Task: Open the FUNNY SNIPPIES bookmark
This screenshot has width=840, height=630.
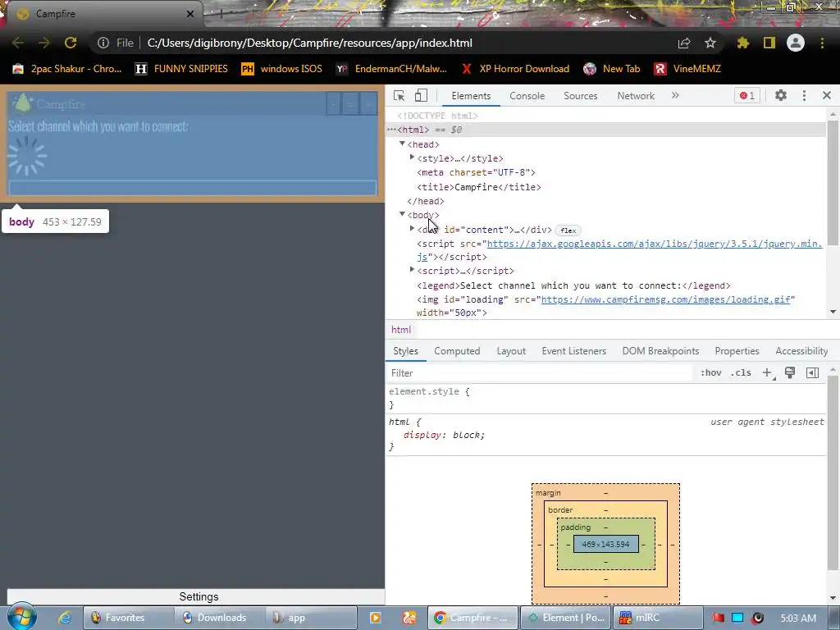Action: click(x=181, y=69)
